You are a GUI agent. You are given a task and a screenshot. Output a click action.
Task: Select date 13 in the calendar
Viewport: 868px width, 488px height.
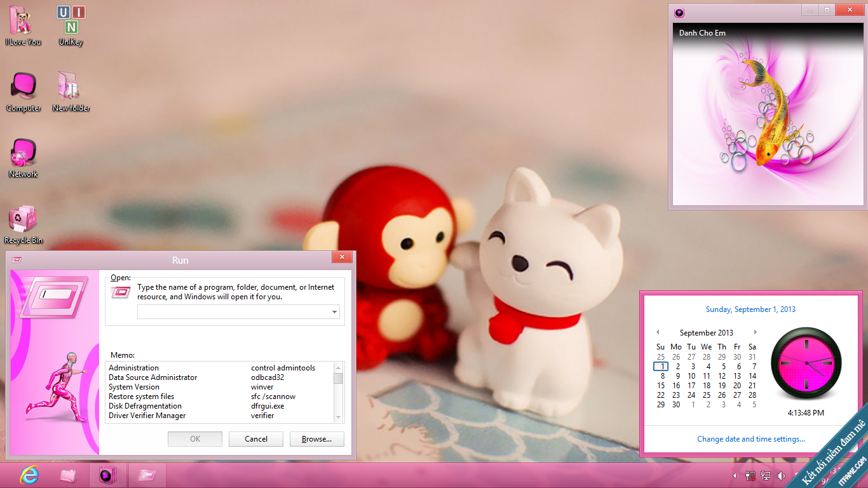point(737,376)
